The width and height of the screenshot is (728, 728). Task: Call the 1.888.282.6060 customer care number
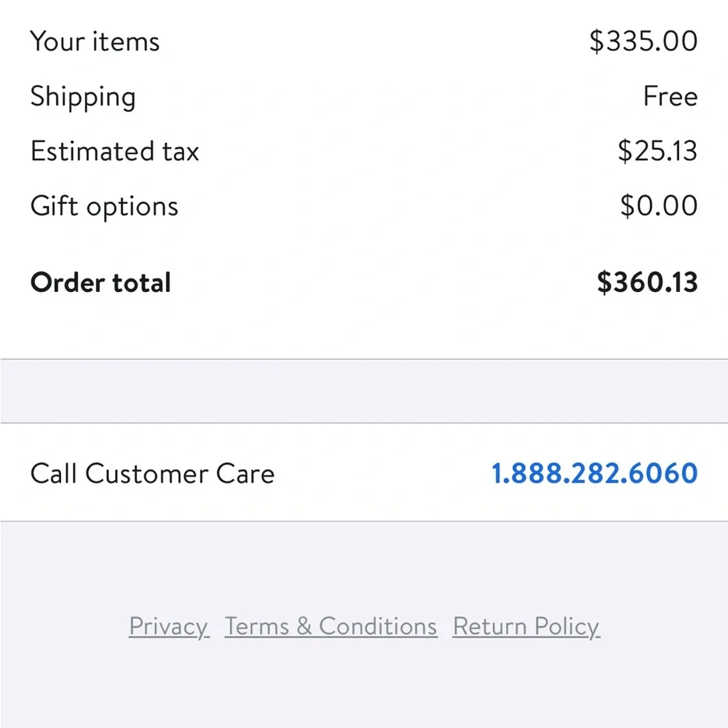(594, 473)
